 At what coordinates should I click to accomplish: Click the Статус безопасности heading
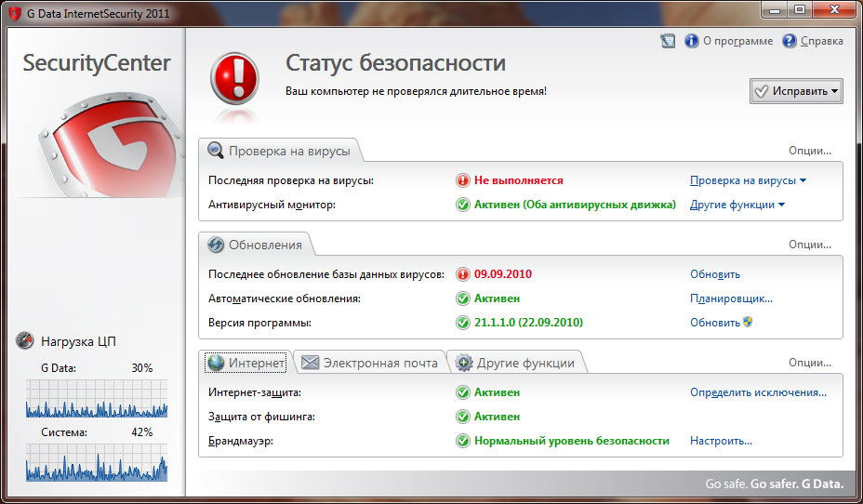(395, 62)
